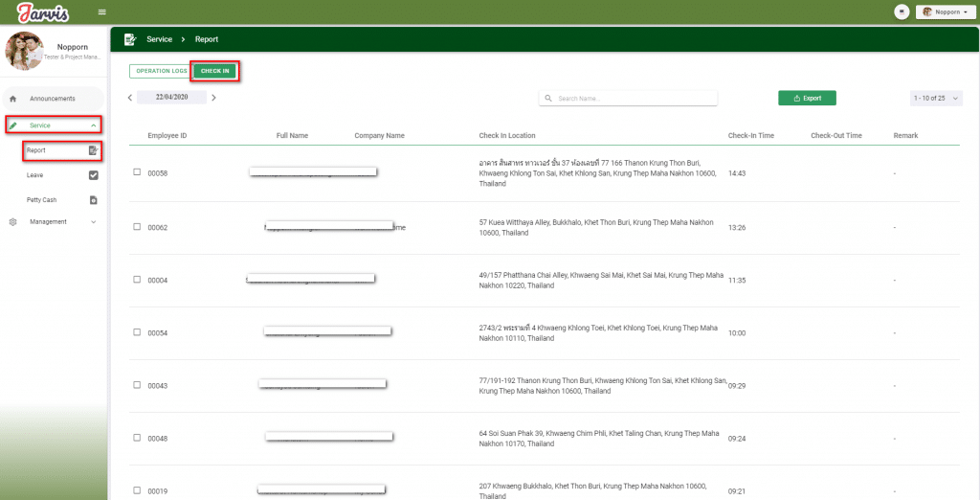The height and width of the screenshot is (500, 980).
Task: Click the Management gear icon
Action: tap(13, 222)
